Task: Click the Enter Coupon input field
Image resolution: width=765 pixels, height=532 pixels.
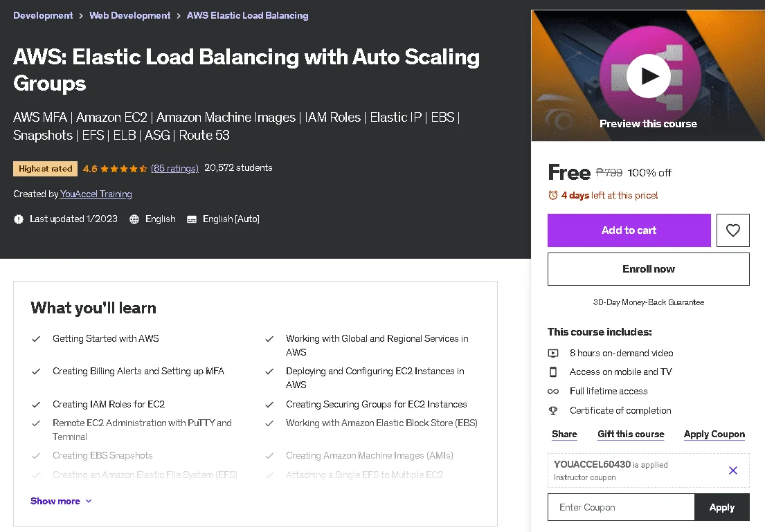Action: click(x=621, y=507)
